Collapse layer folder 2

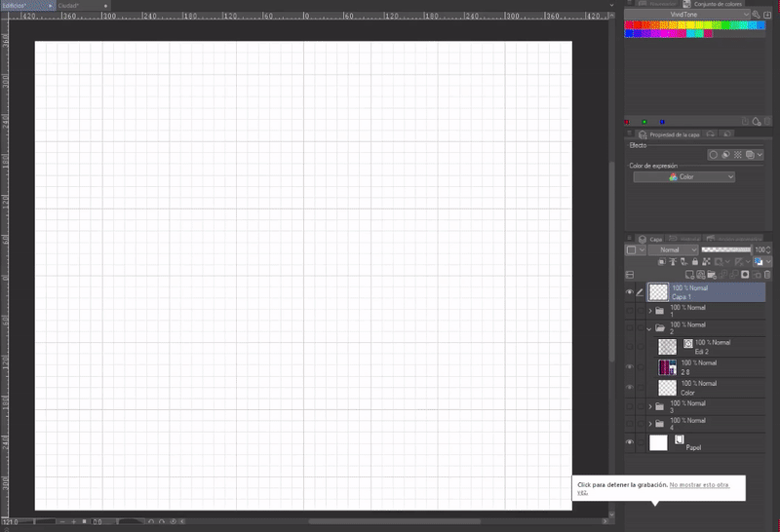[x=649, y=328]
